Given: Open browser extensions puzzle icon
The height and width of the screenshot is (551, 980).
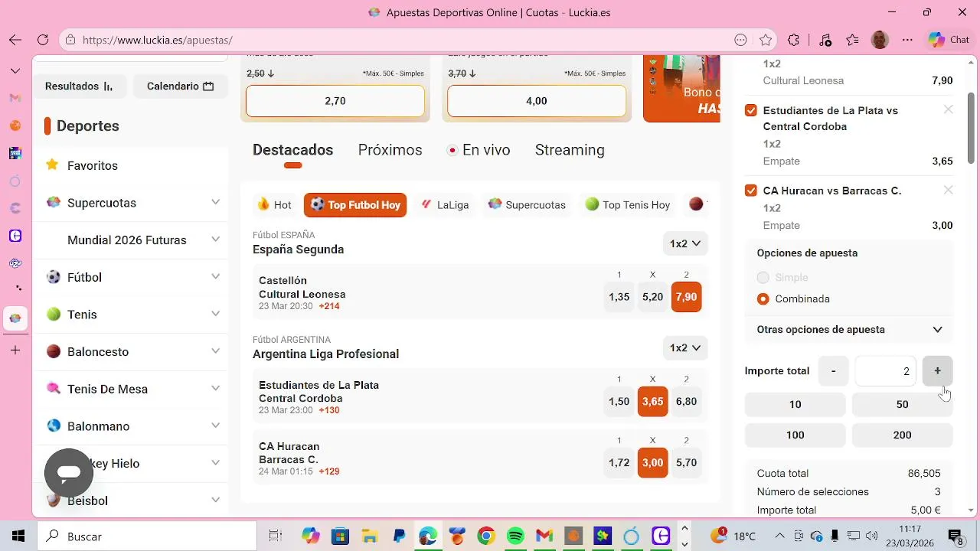Looking at the screenshot, I should [794, 40].
